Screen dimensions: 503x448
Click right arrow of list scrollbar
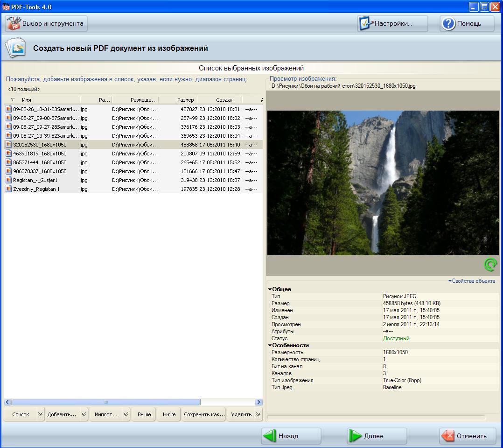pos(258,402)
